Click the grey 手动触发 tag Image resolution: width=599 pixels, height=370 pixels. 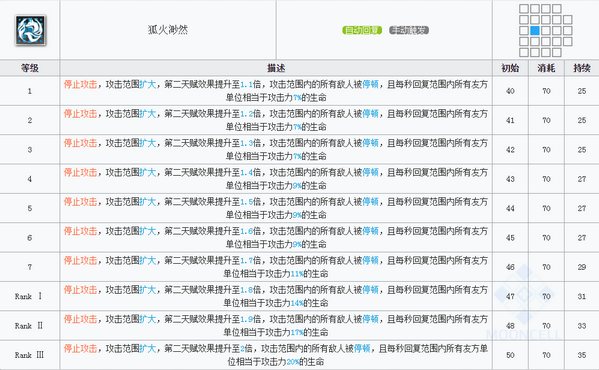409,30
